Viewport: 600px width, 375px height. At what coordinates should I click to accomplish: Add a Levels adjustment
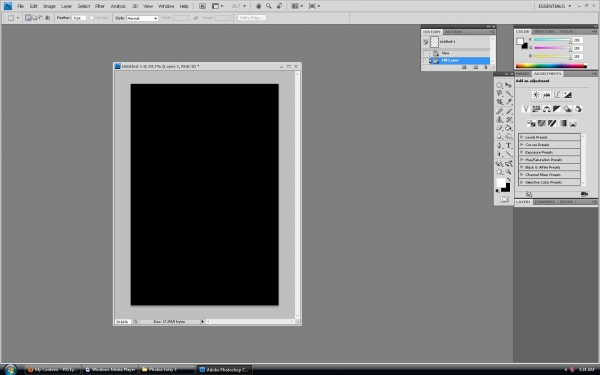coord(546,95)
